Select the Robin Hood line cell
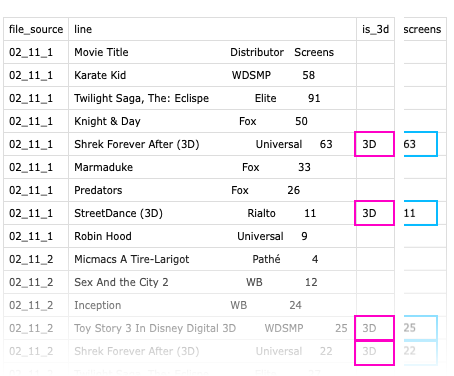This screenshot has width=454, height=376. 212,236
